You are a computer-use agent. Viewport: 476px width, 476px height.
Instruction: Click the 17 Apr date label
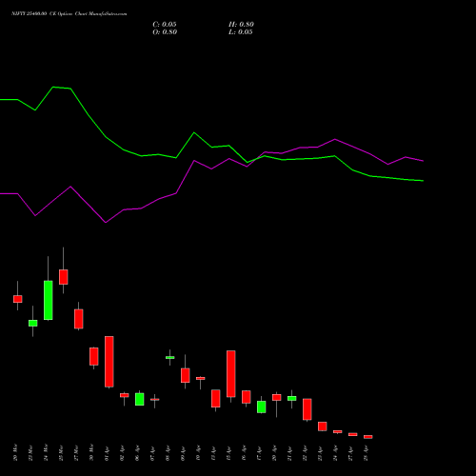[259, 452]
